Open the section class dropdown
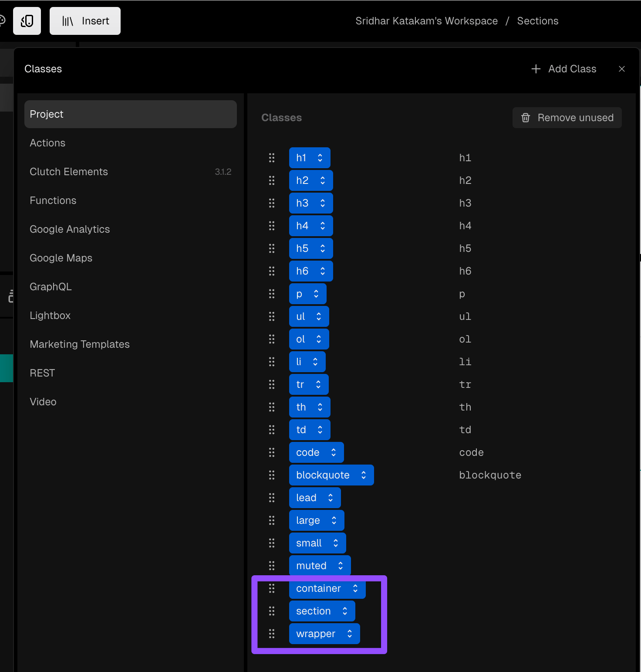641x672 pixels. (x=322, y=611)
